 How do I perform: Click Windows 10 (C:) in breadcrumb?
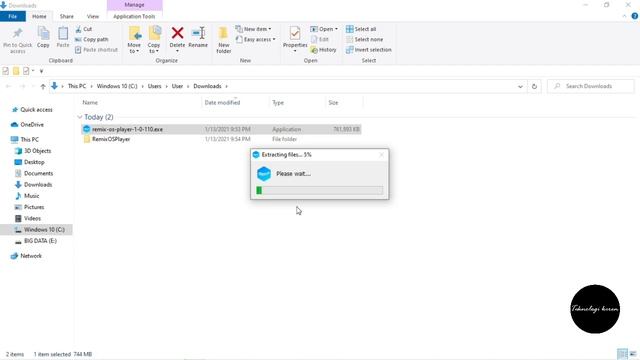tap(117, 86)
